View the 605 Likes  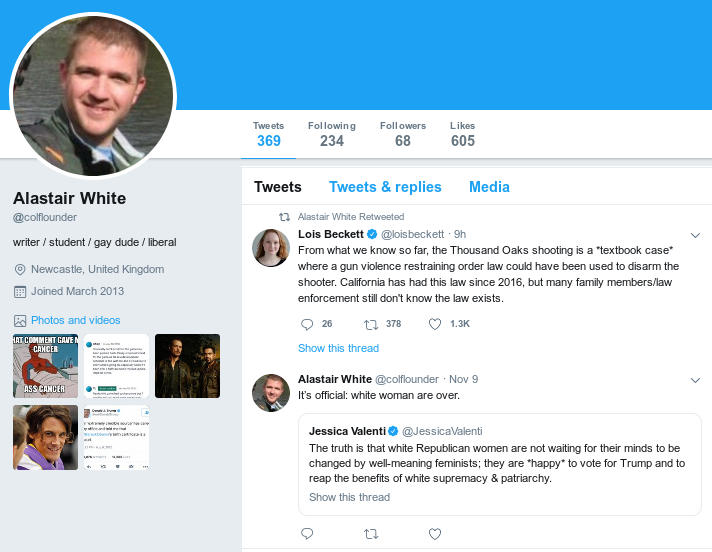463,134
